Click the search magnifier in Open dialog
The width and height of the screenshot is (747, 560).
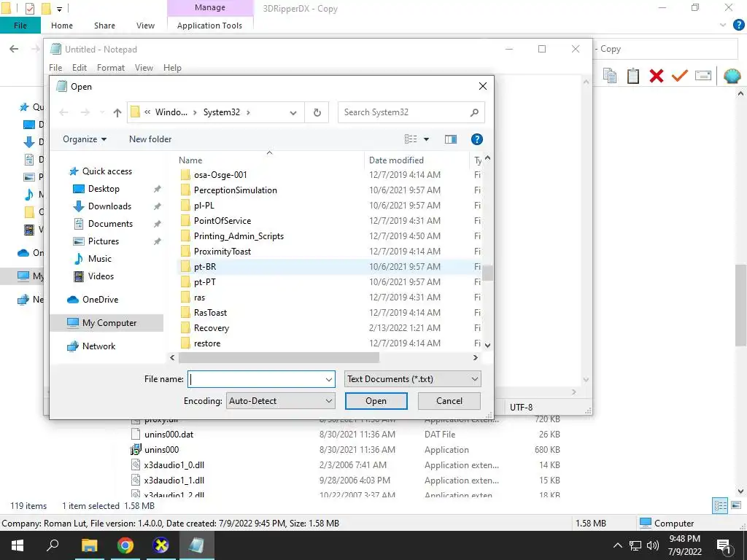tap(474, 112)
